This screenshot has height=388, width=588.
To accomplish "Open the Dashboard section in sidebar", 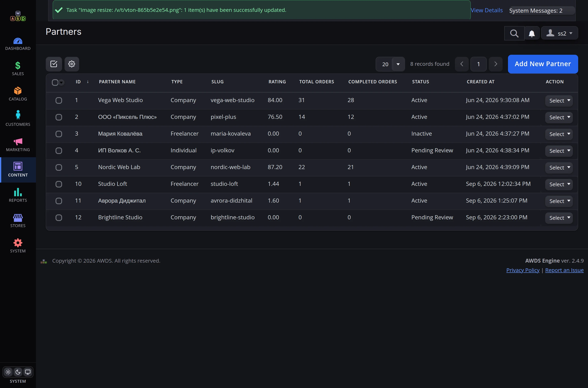I will [18, 44].
